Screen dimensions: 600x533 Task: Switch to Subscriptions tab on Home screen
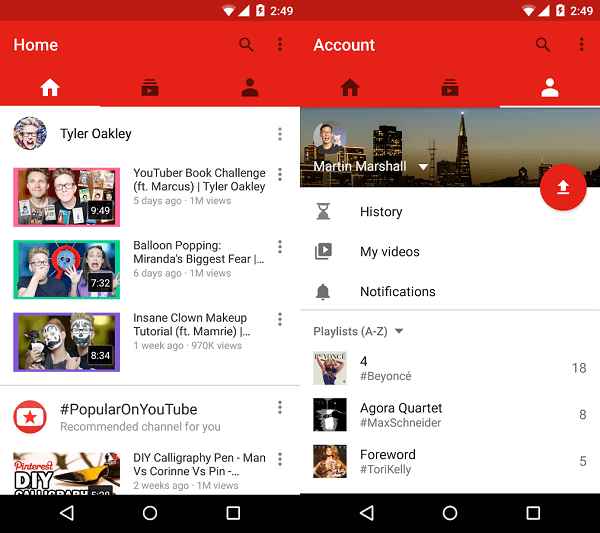[x=150, y=88]
